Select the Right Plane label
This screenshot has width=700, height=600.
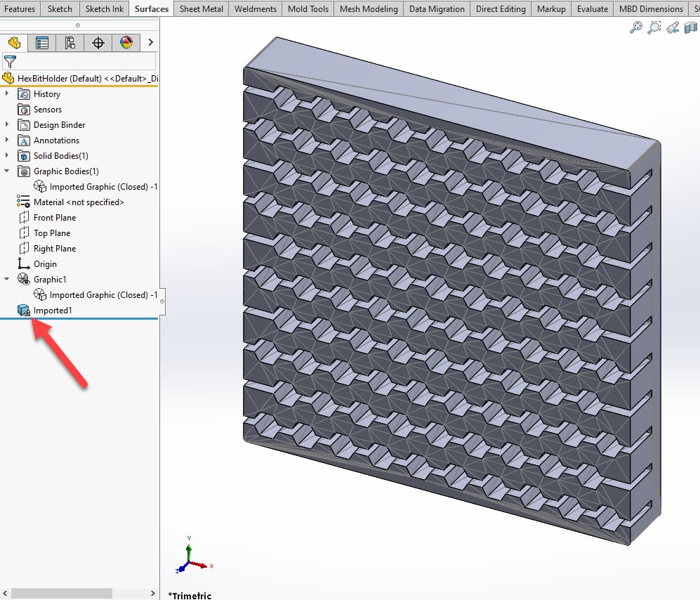pos(55,249)
